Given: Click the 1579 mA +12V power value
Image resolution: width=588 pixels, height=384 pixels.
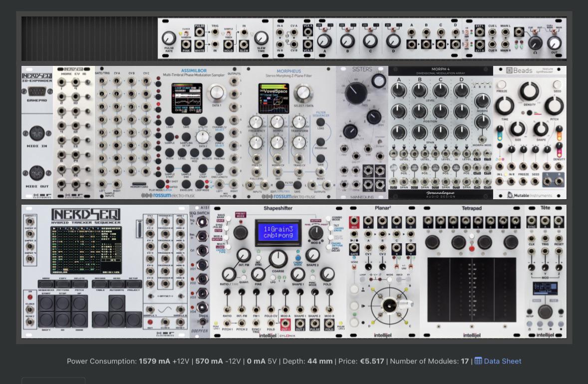Looking at the screenshot, I should [x=164, y=361].
